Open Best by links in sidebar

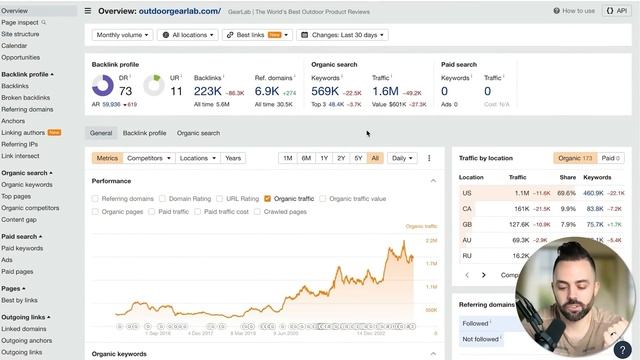(19, 300)
